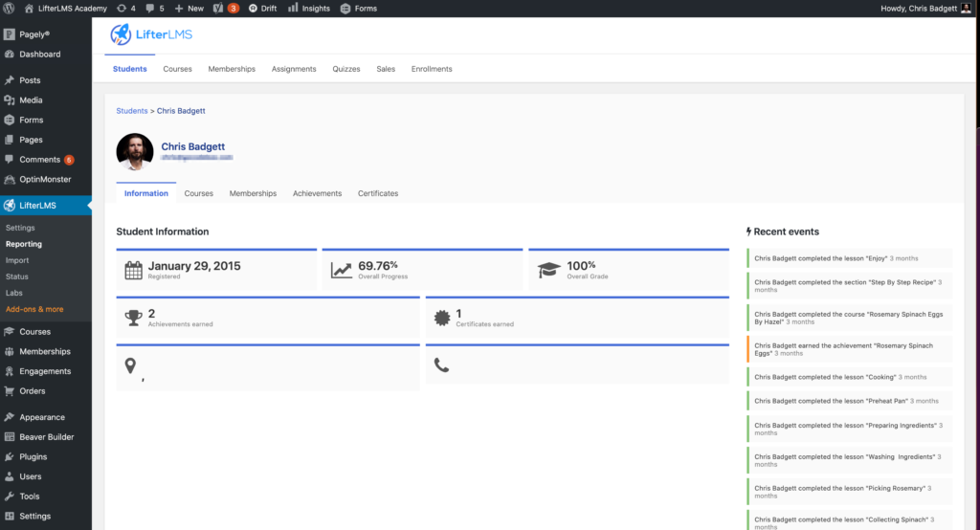Viewport: 980px width, 530px height.
Task: Click the updates icon showing 4
Action: point(122,8)
